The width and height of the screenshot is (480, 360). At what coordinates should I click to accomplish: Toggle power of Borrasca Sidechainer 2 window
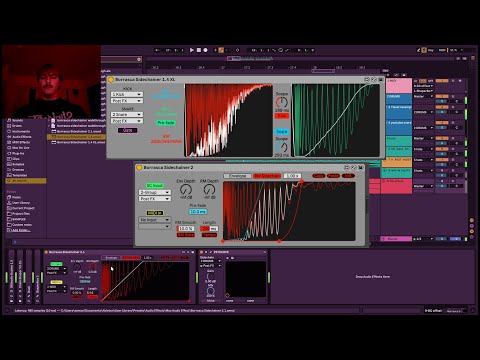click(x=139, y=168)
